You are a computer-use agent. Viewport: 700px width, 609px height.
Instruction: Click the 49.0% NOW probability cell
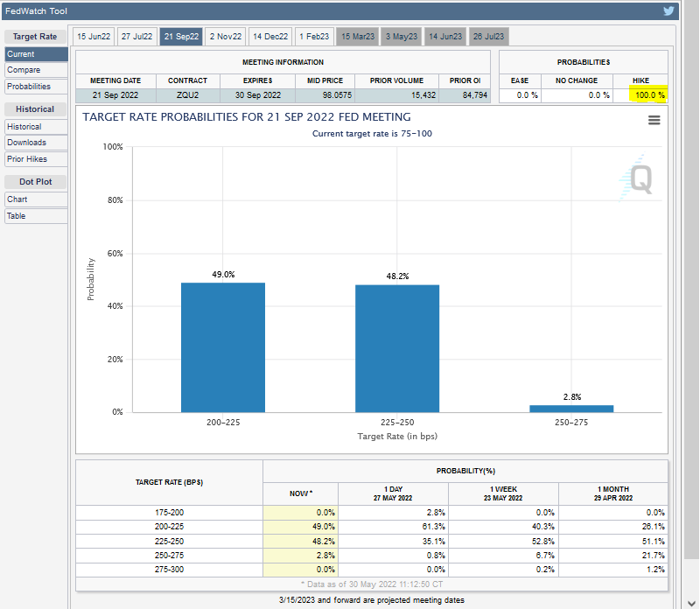click(x=300, y=527)
